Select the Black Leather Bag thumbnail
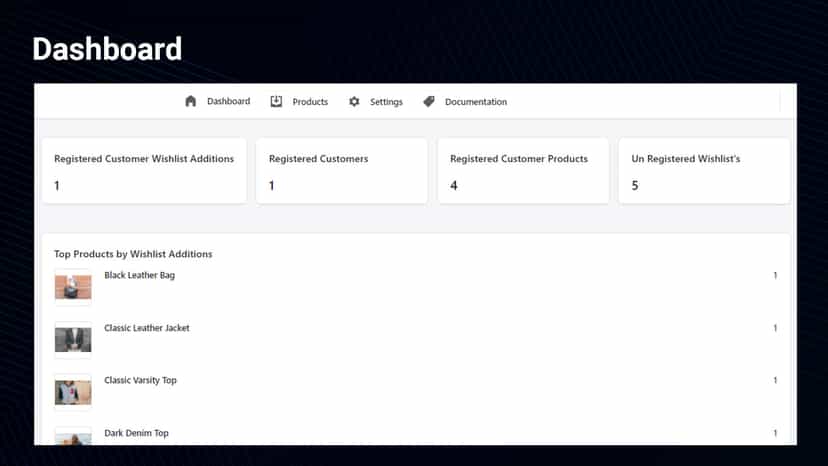Viewport: 828px width, 466px height. [73, 287]
